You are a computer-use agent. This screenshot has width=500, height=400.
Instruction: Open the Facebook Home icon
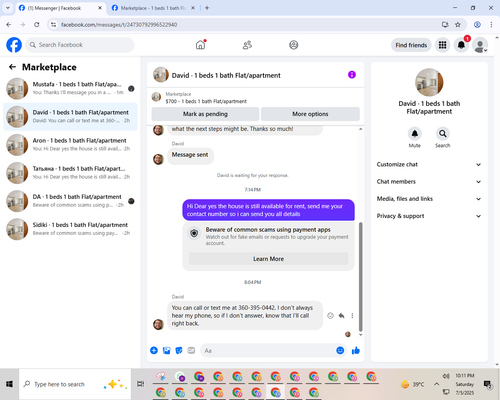(200, 45)
